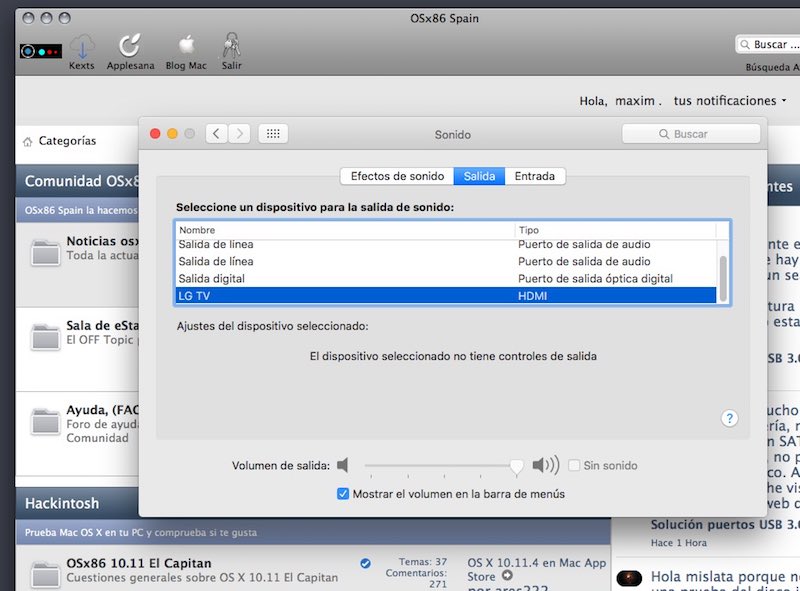
Task: Click the maxim username link
Action: click(x=635, y=101)
